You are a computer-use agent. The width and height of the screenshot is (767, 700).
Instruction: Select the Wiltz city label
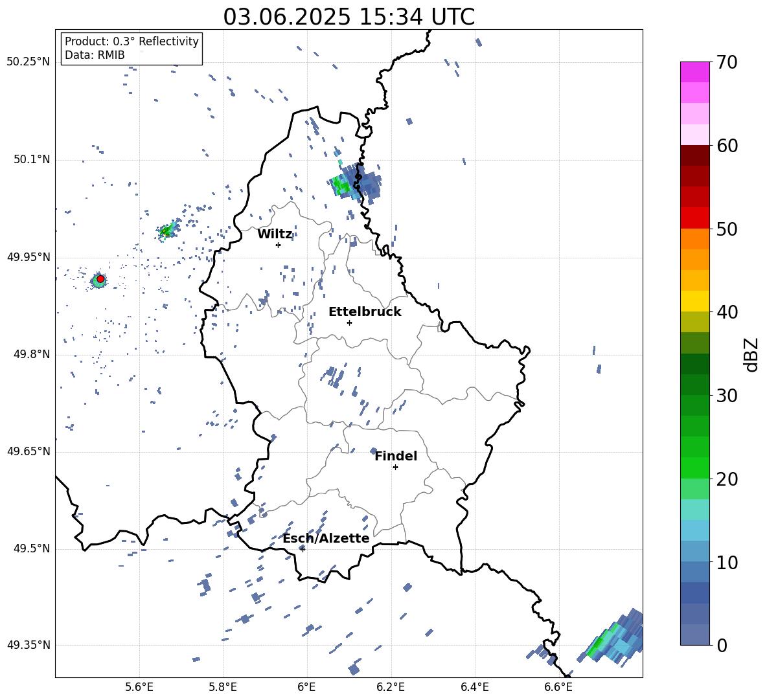coord(275,234)
